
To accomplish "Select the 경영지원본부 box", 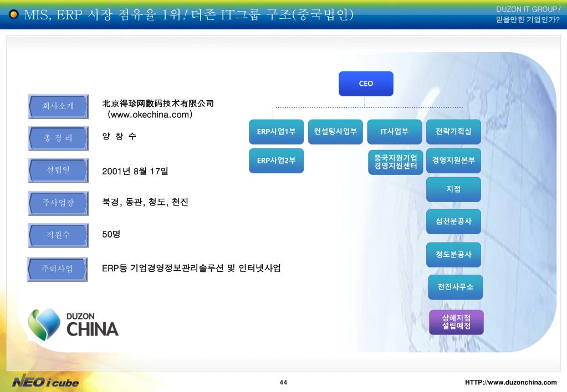I will 453,161.
